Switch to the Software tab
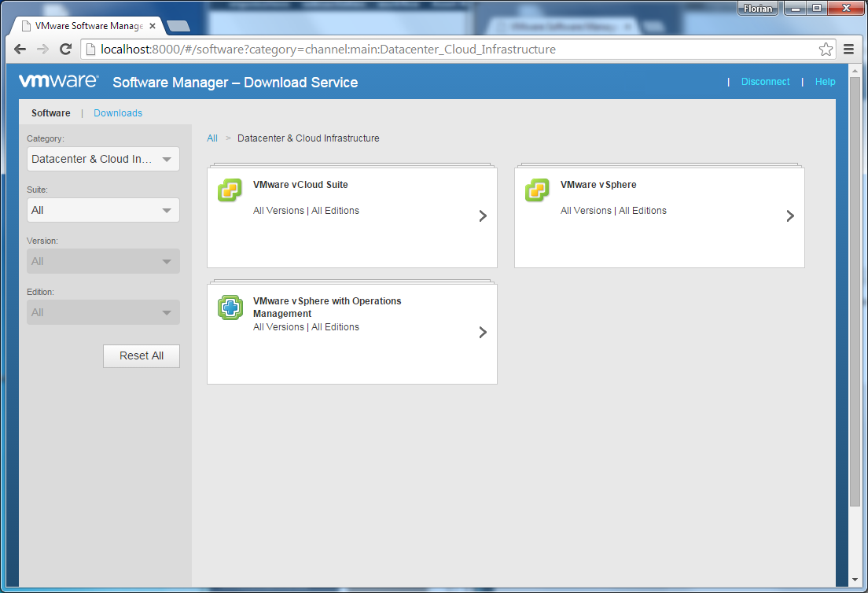 [51, 113]
